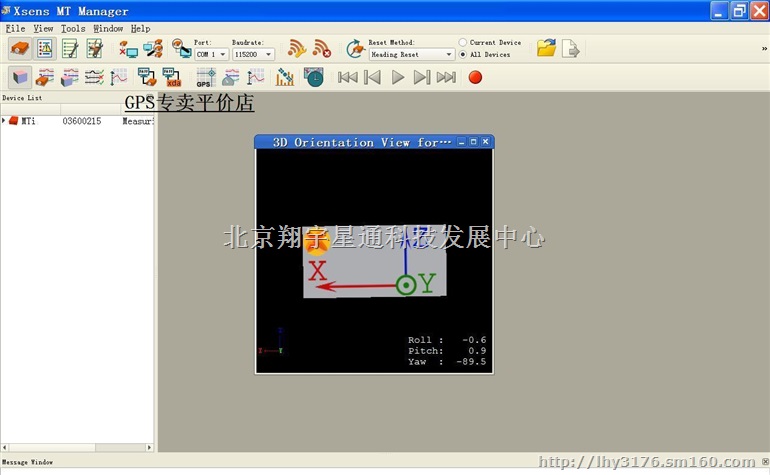
Task: Open the output configuration tools icon
Action: (94, 49)
